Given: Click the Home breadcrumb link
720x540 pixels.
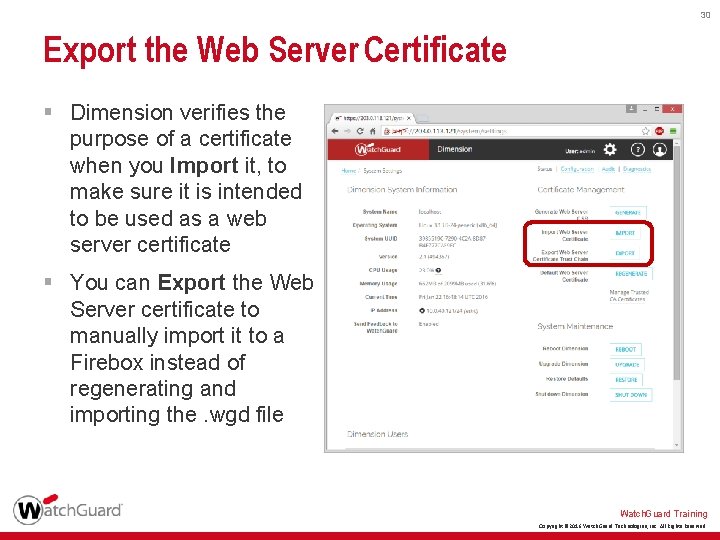Looking at the screenshot, I should click(349, 171).
